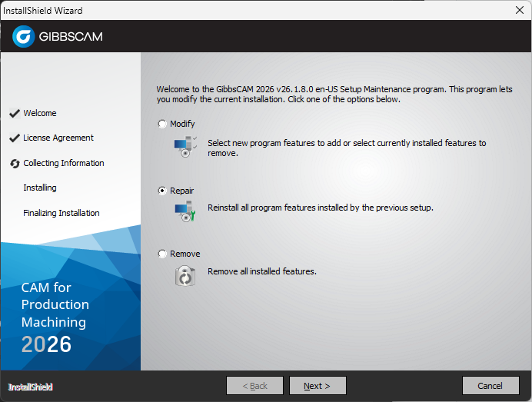532x402 pixels.
Task: Cancel the setup wizard
Action: point(490,386)
